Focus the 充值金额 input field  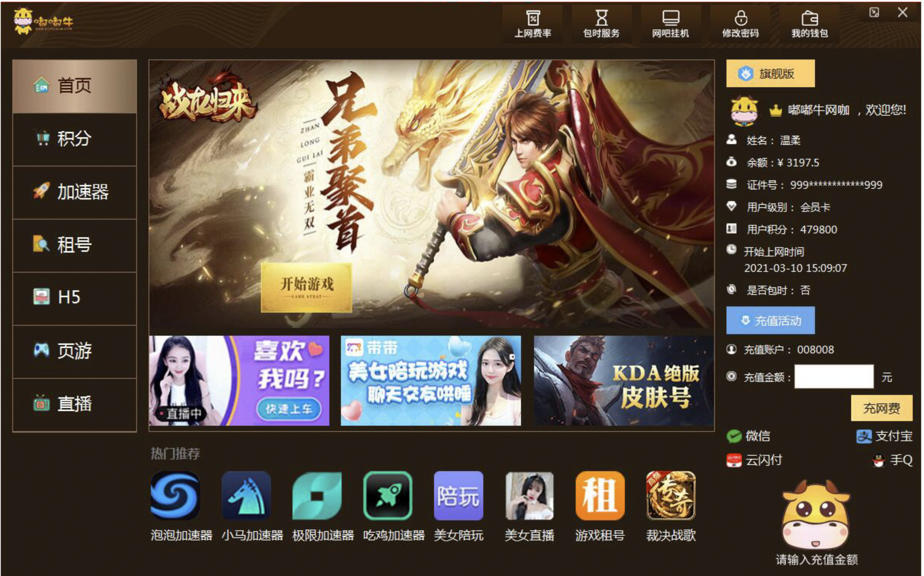pyautogui.click(x=834, y=377)
